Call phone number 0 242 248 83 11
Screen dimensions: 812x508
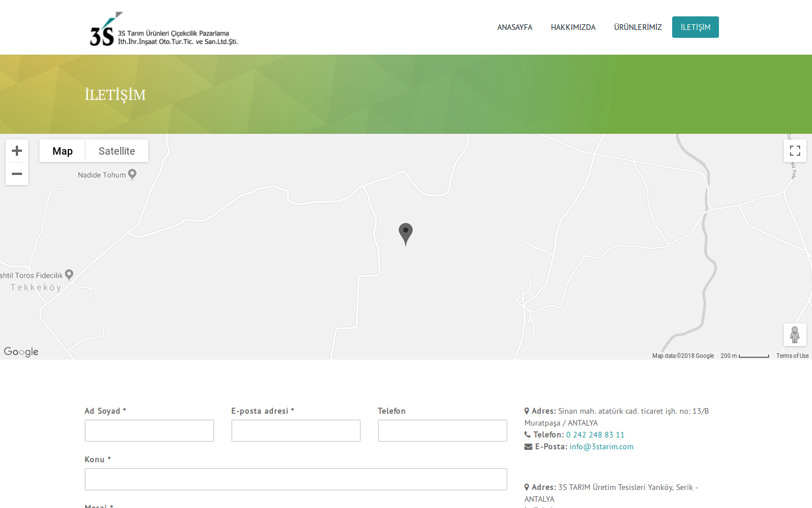click(x=595, y=435)
